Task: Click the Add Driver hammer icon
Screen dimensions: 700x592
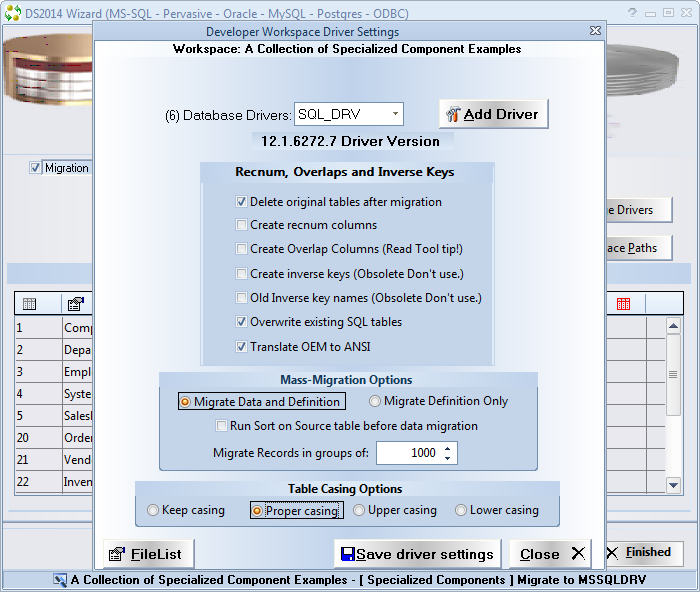Action: click(x=453, y=114)
